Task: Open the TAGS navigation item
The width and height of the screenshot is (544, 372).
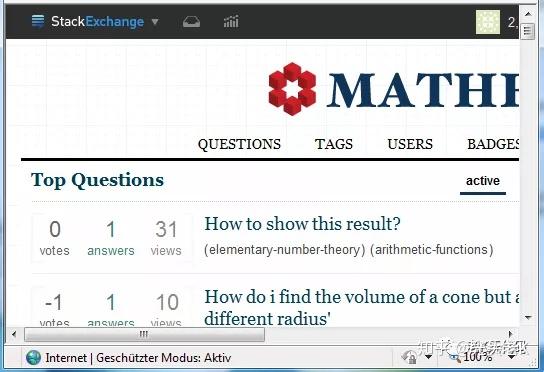Action: [x=334, y=144]
